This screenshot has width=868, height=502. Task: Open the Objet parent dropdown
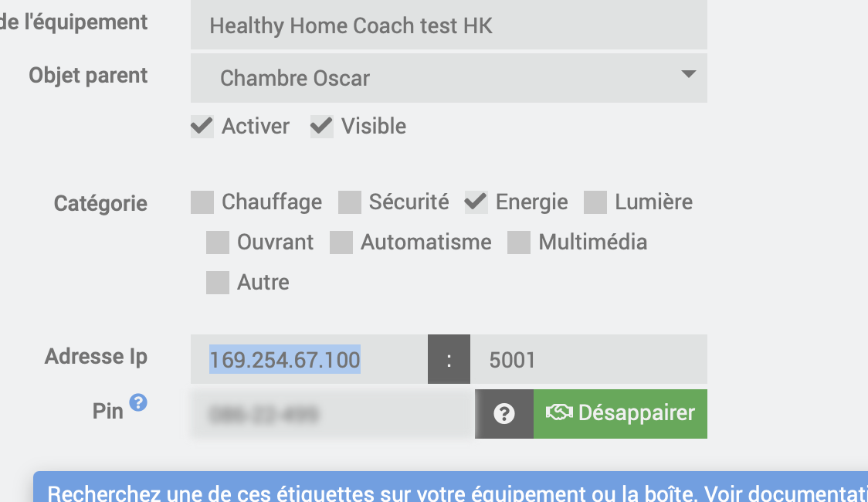point(448,78)
